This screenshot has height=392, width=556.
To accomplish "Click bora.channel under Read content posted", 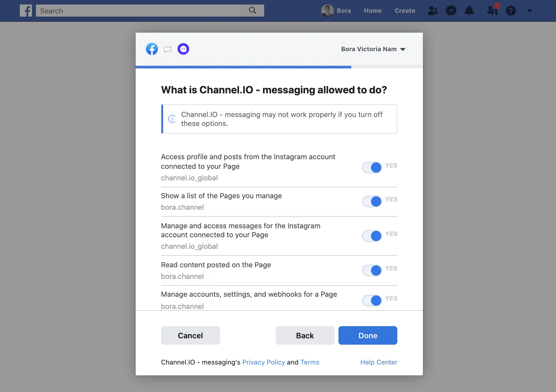I will click(182, 276).
